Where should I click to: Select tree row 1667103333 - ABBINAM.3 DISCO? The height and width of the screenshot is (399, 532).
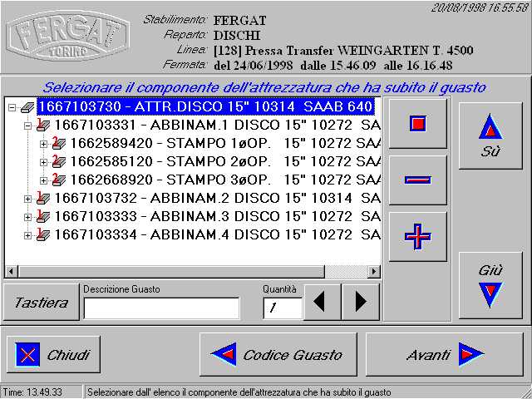[x=217, y=217]
